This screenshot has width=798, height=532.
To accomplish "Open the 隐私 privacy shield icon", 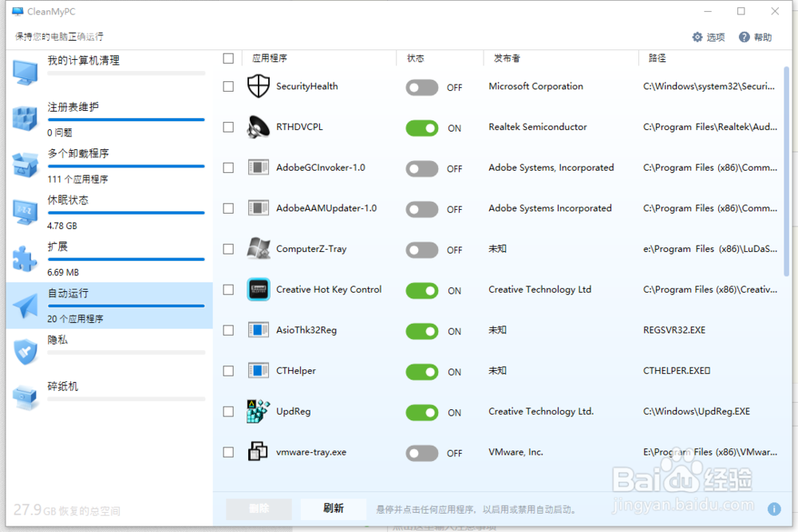I will [25, 351].
